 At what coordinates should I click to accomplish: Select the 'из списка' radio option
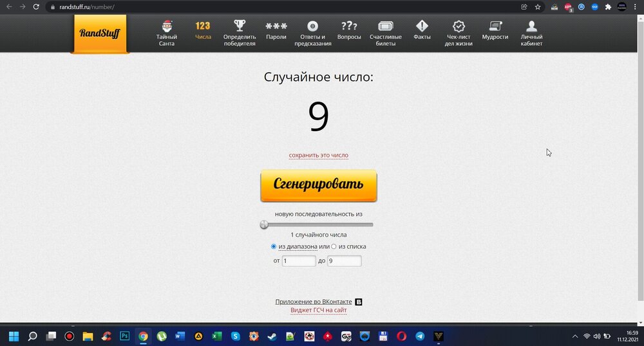[x=334, y=246]
